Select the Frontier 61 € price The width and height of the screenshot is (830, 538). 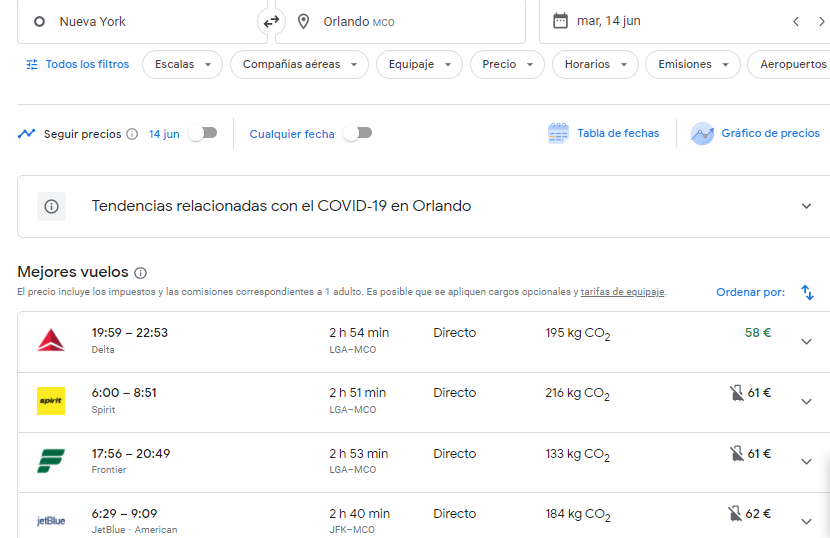tap(759, 454)
